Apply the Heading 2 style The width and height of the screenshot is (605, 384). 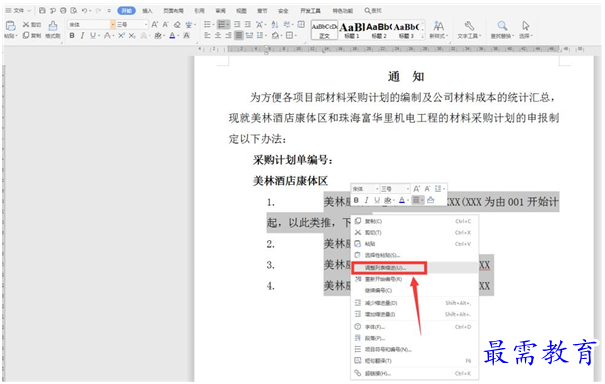click(379, 30)
